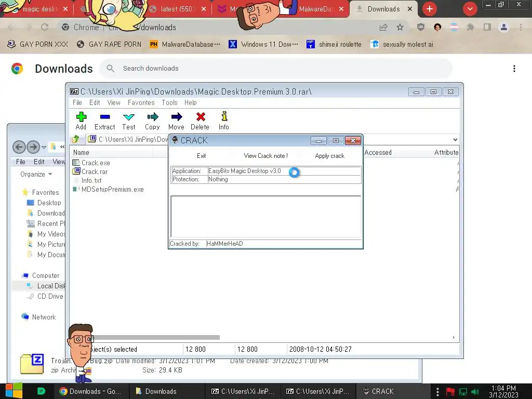This screenshot has width=532, height=399.
Task: Open the Windows Start button
Action: coord(14,391)
